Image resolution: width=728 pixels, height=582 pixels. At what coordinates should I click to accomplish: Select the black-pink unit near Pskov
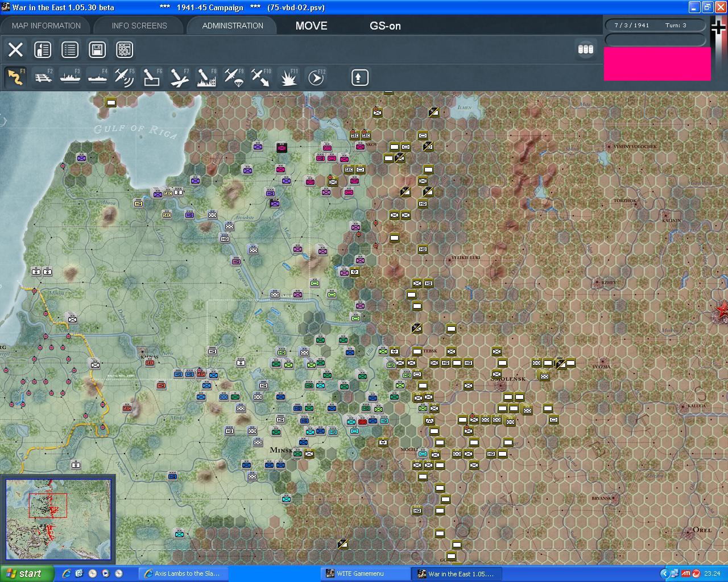(x=281, y=147)
